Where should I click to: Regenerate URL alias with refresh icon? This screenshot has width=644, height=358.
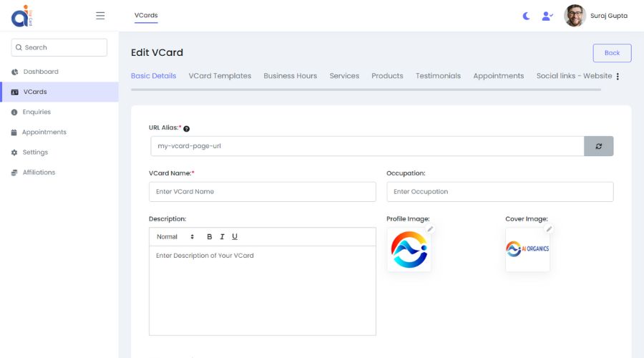pos(598,146)
